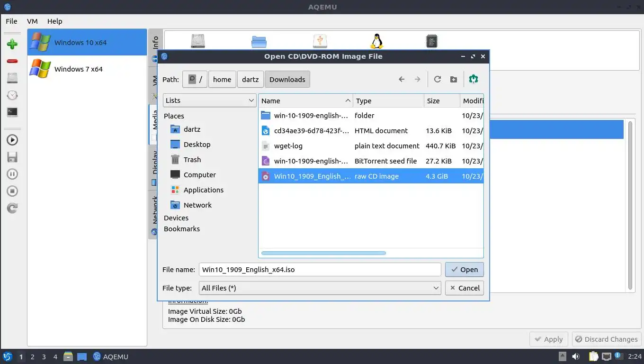The width and height of the screenshot is (644, 364).
Task: Click the floppy save VM state icon
Action: 12,157
